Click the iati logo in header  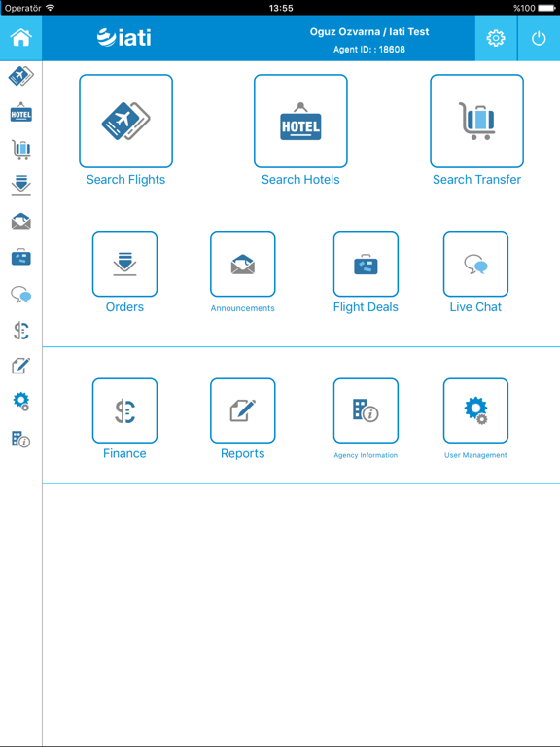pos(123,38)
